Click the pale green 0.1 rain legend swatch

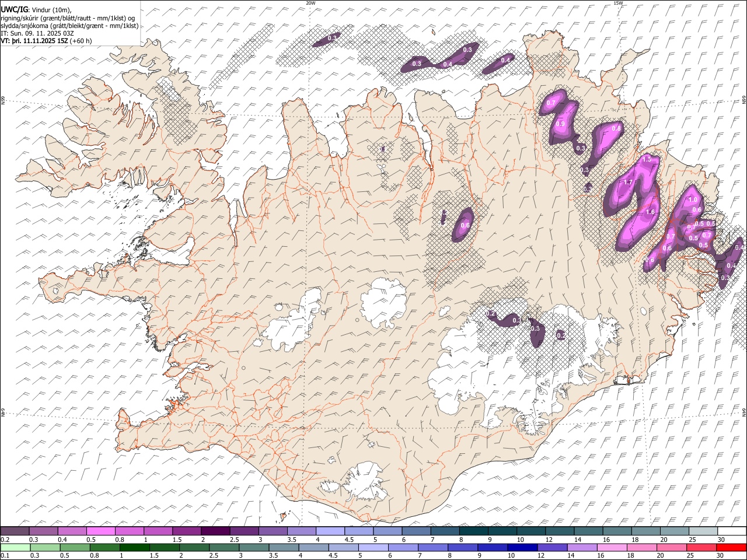(15, 547)
